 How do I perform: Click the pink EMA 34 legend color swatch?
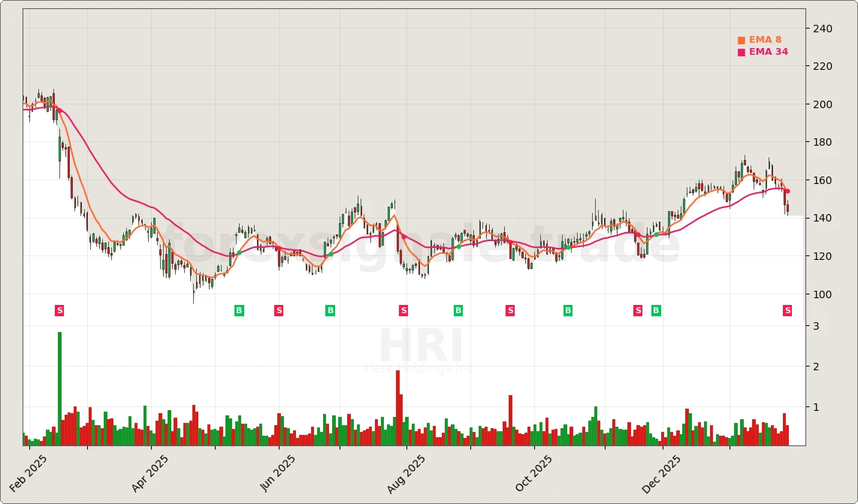[x=740, y=52]
